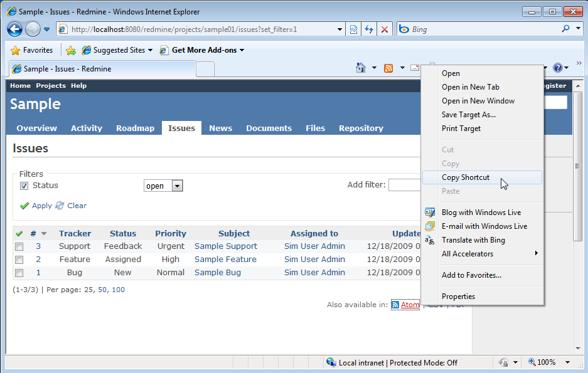This screenshot has width=588, height=373.
Task: Click the Read Mail envelope icon
Action: [415, 68]
